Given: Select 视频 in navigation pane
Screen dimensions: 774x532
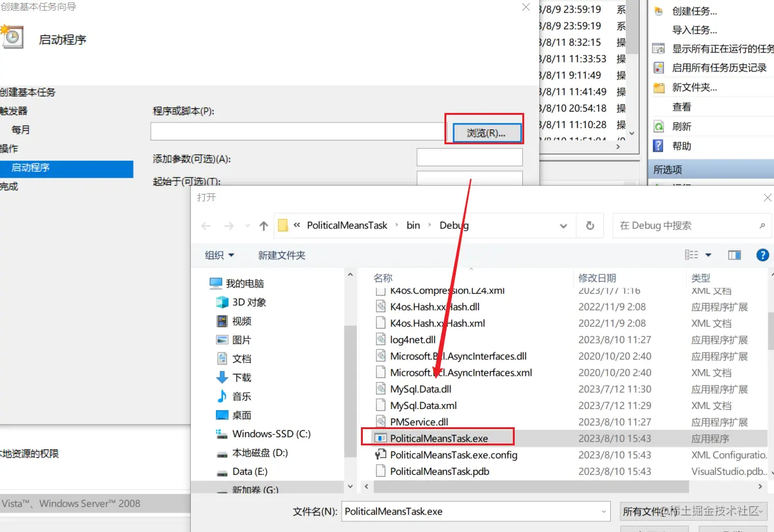Looking at the screenshot, I should click(x=242, y=321).
